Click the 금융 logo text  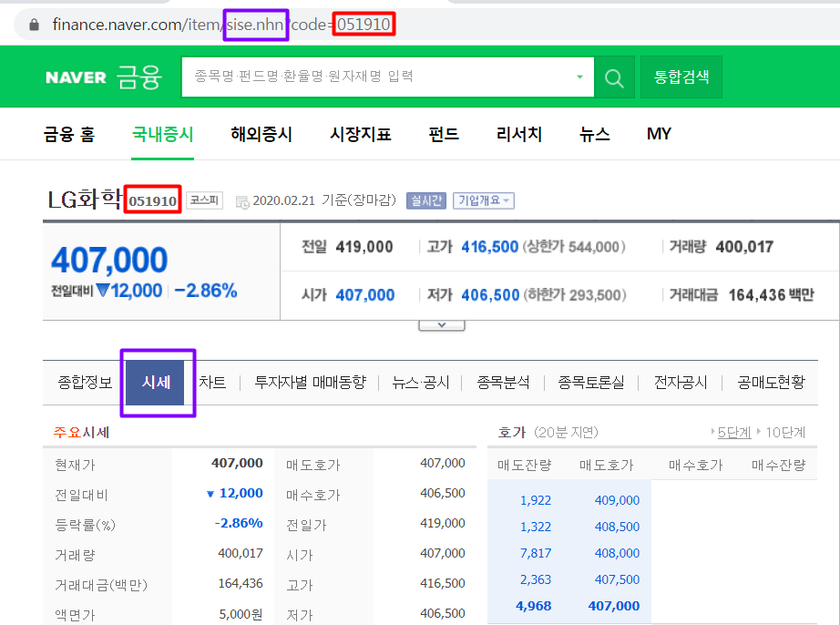(x=139, y=77)
